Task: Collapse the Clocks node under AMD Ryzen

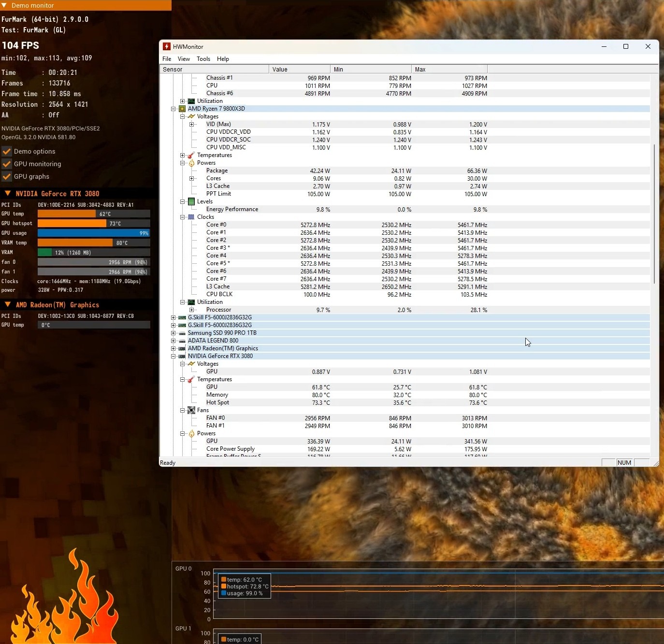Action: [183, 217]
